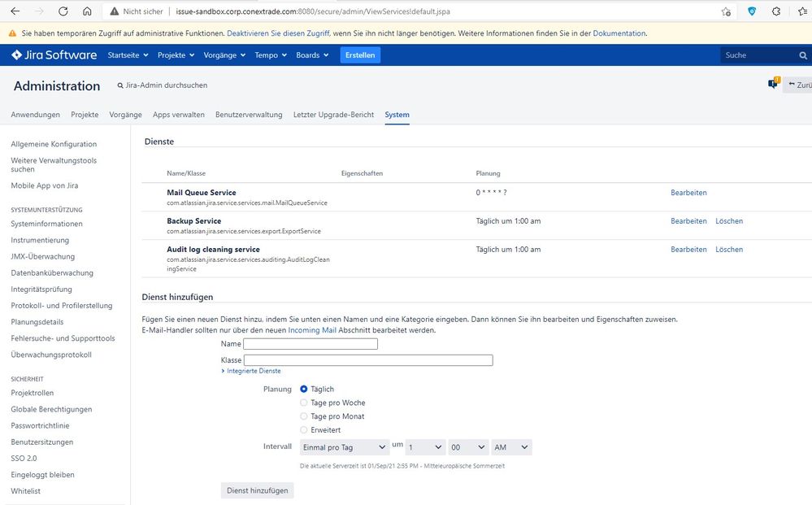Select the Tage pro Woche radio button
Image resolution: width=812 pixels, height=505 pixels.
tap(304, 403)
